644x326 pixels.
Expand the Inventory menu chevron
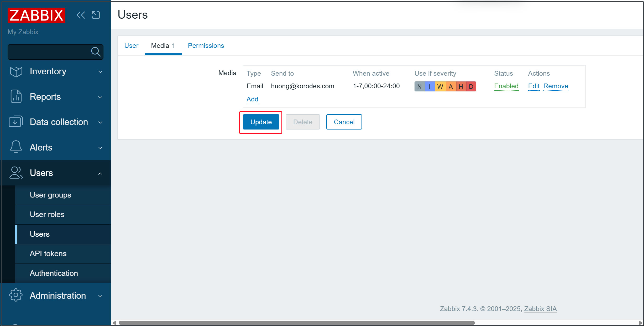[x=100, y=71]
